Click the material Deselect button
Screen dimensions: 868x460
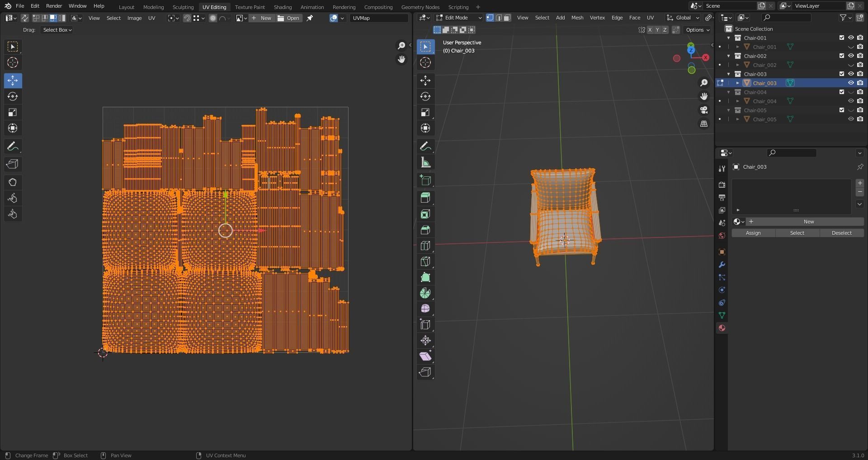point(841,233)
